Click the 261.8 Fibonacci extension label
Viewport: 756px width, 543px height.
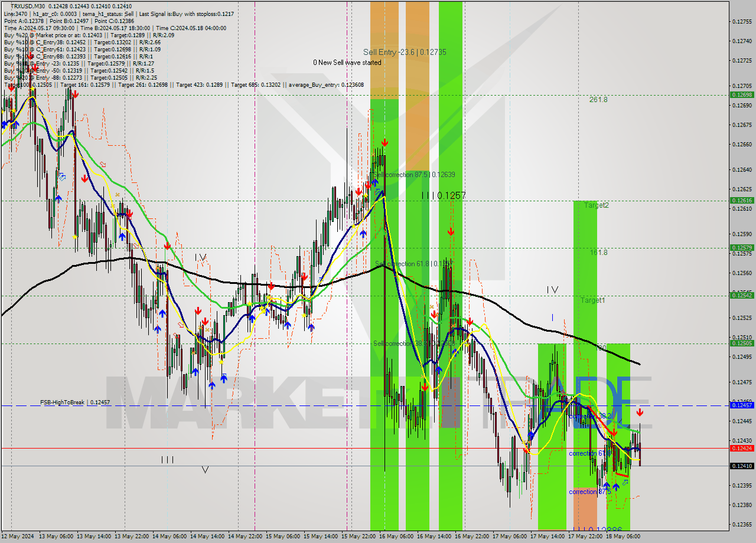pos(599,99)
